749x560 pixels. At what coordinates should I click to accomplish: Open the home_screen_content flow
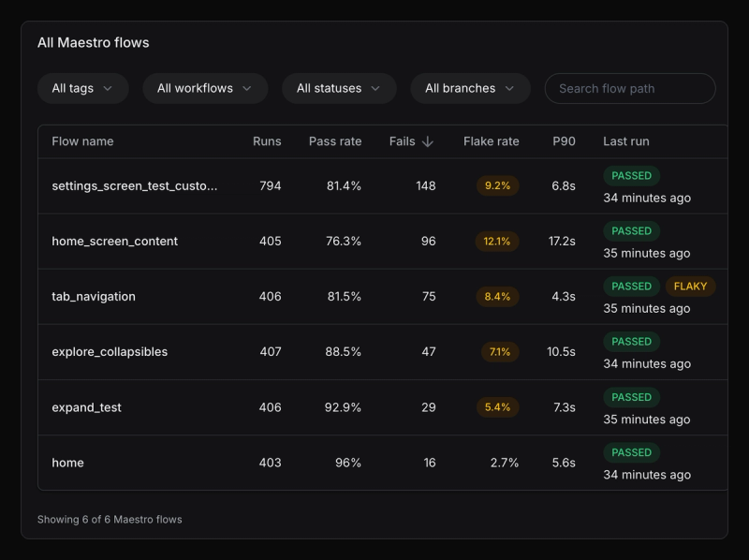[x=114, y=242]
